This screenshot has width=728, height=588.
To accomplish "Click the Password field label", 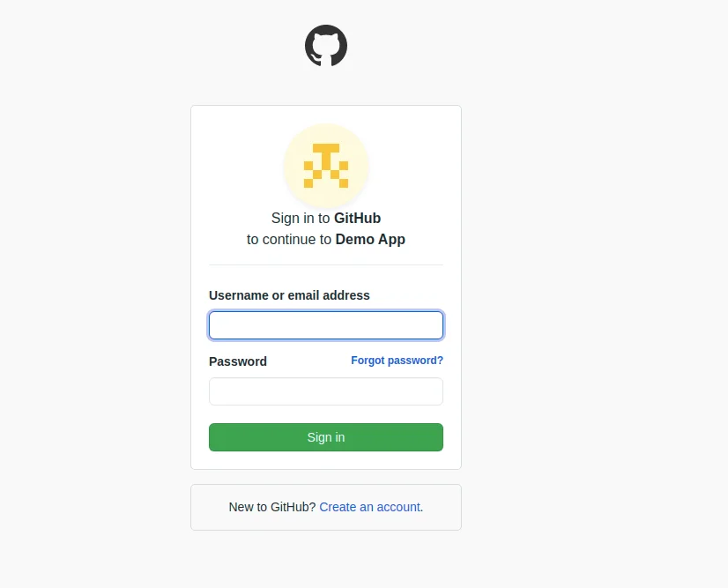I will [238, 361].
